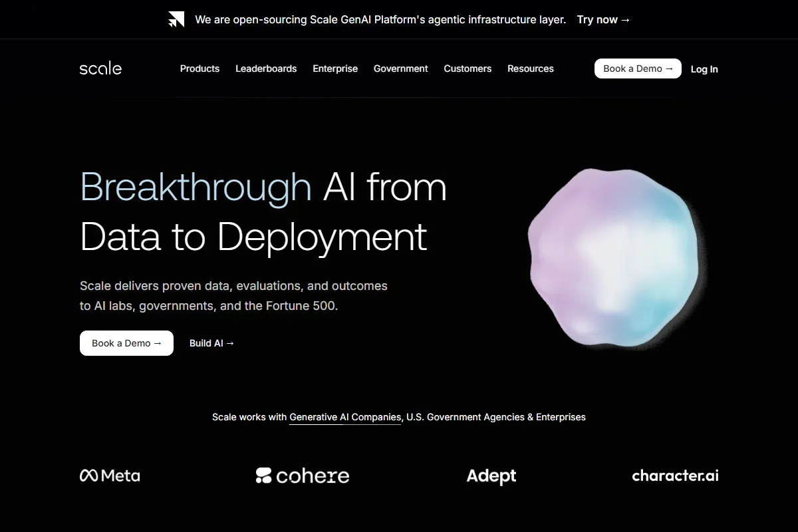Click the open-sourcing announcement banner text
This screenshot has height=532, width=798.
[x=380, y=19]
